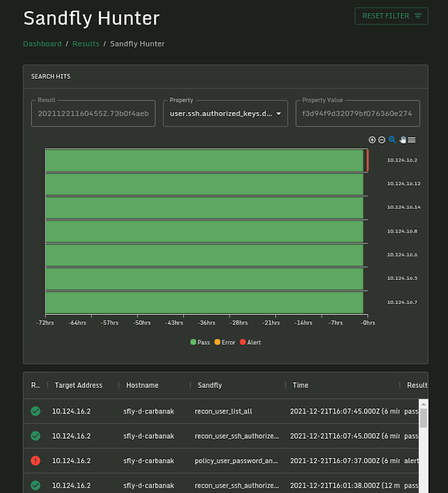448x493 pixels.
Task: Click the funnel icon in Reset Filter button
Action: coord(419,16)
